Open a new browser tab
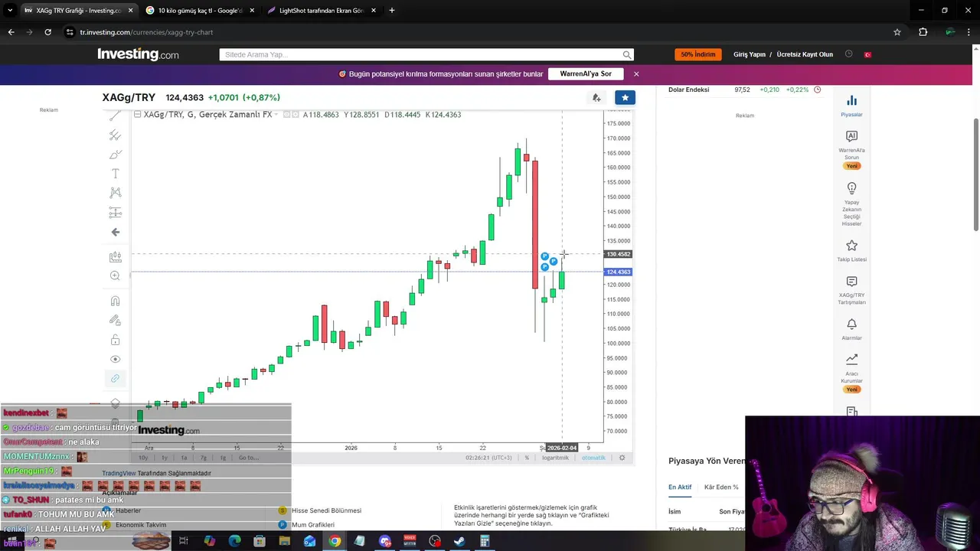The image size is (980, 551). 392,11
